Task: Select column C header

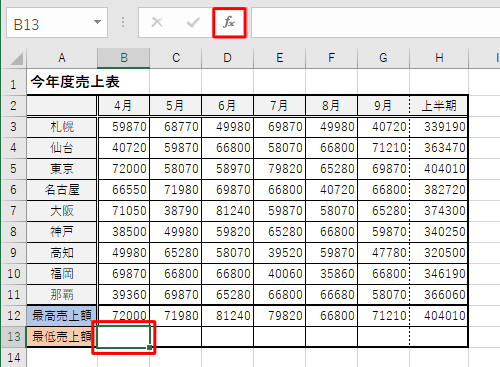Action: click(x=176, y=58)
